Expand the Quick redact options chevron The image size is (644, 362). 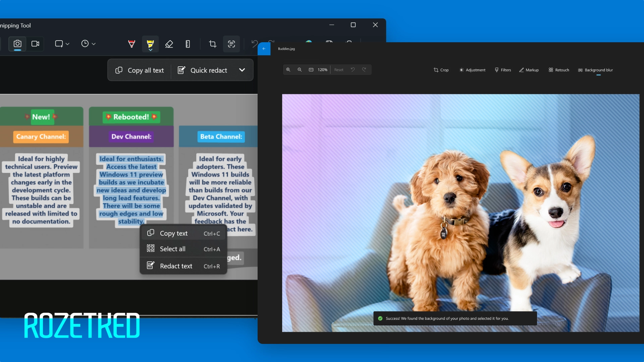click(242, 70)
